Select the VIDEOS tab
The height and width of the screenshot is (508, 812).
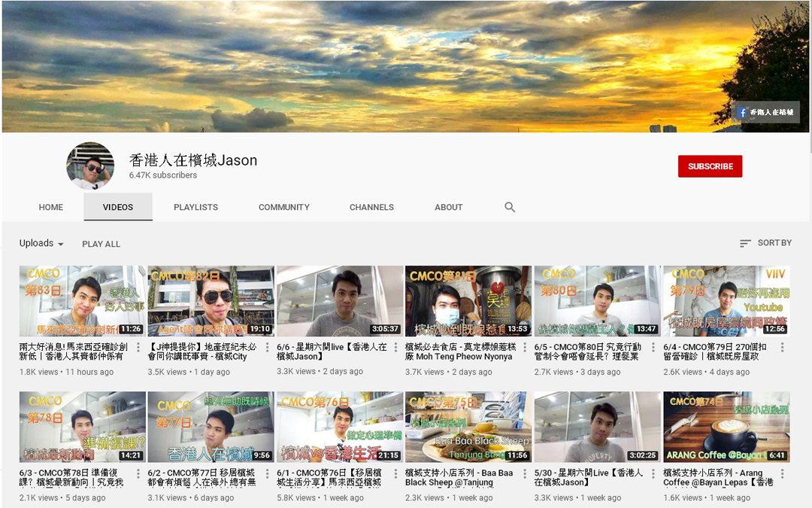pos(118,208)
